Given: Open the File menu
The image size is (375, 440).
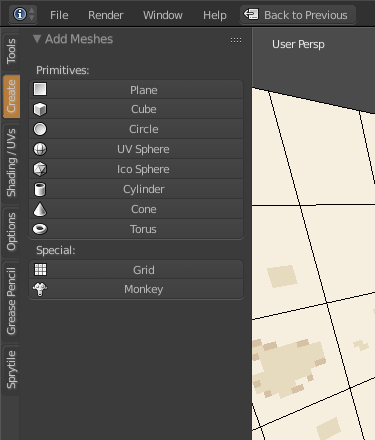Looking at the screenshot, I should coord(59,15).
